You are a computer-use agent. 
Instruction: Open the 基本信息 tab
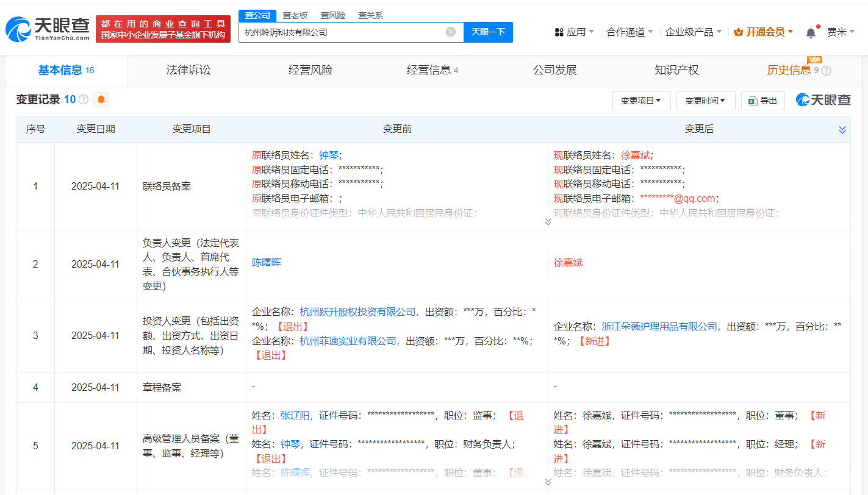pos(66,71)
